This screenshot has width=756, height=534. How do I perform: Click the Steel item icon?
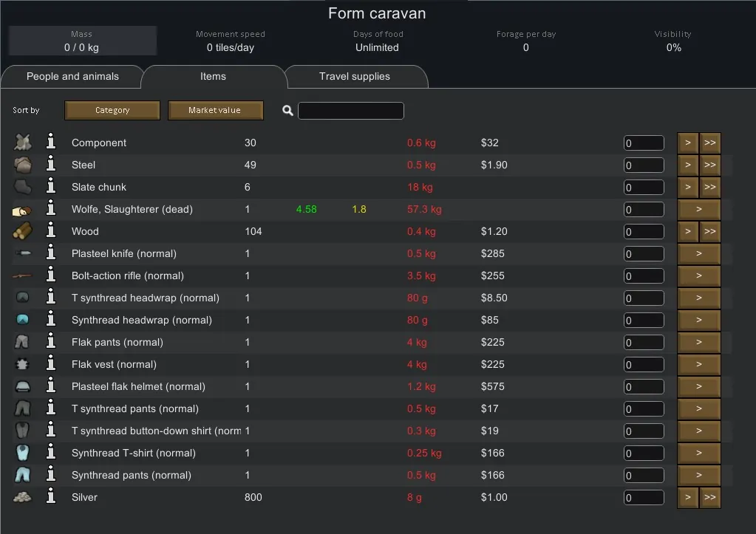tap(23, 165)
